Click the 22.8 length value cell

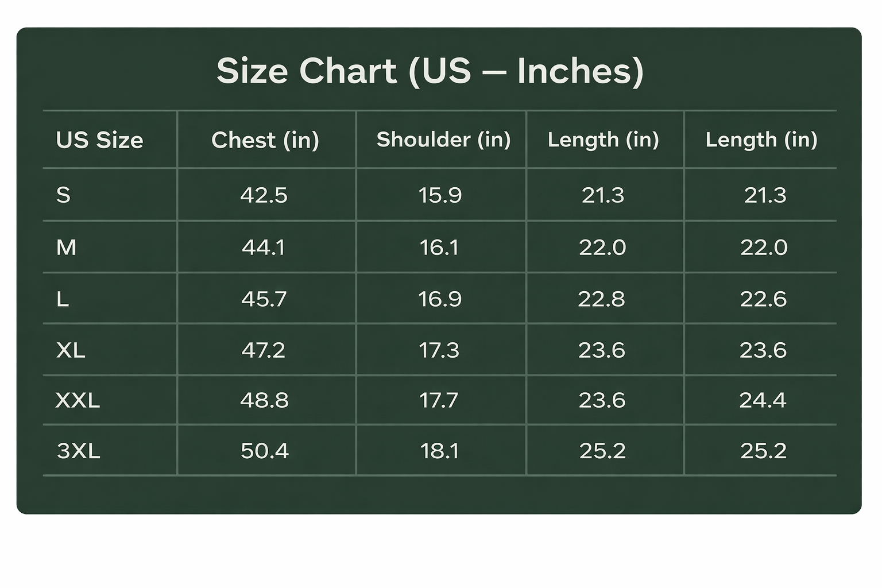601,299
